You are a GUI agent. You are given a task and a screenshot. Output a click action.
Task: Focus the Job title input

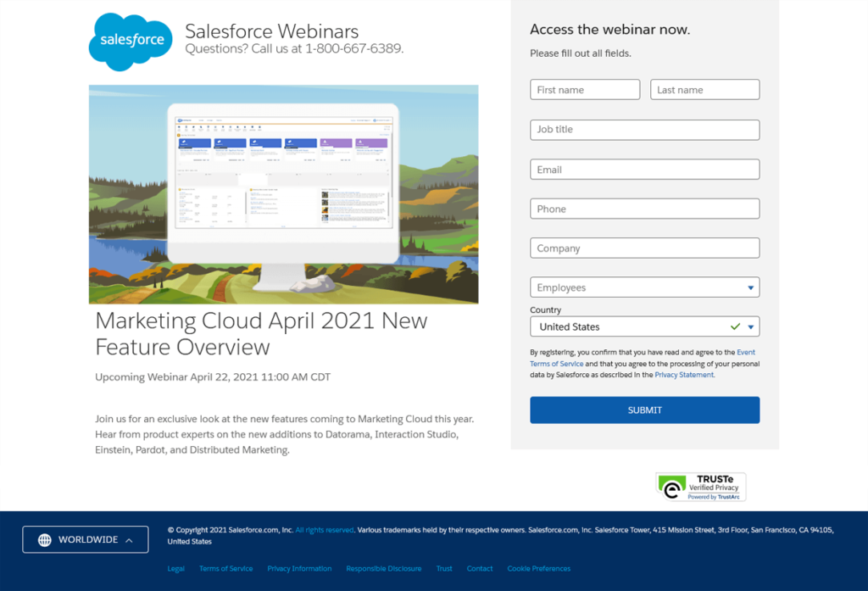click(644, 130)
